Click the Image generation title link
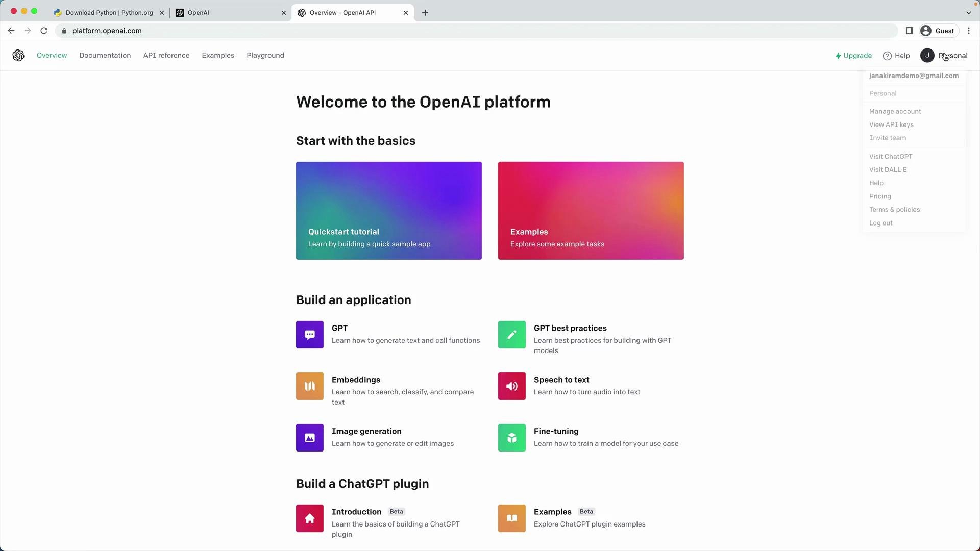 click(366, 431)
